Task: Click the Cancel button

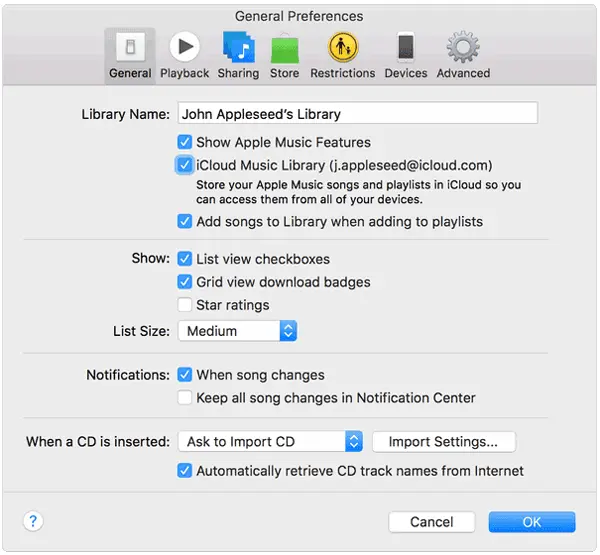Action: click(432, 522)
